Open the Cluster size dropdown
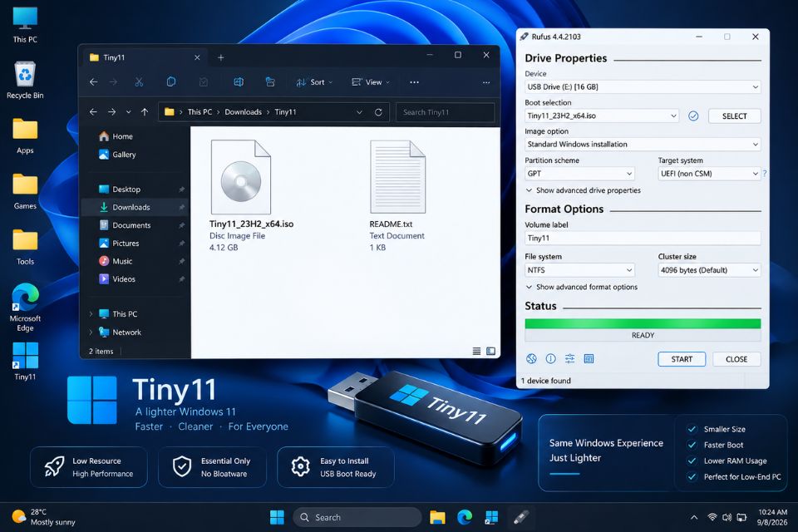The width and height of the screenshot is (798, 532). (x=709, y=270)
